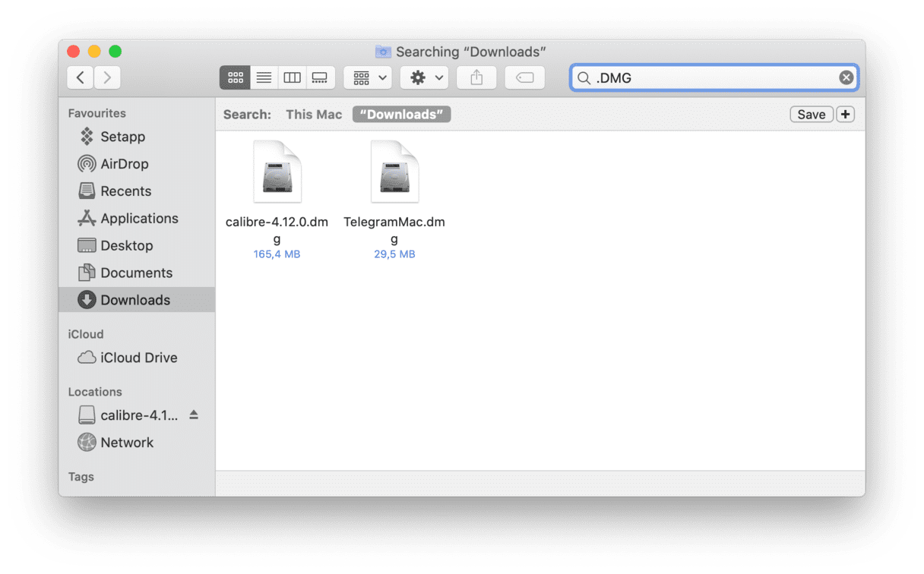Go forward with the right chevron button

[x=107, y=77]
